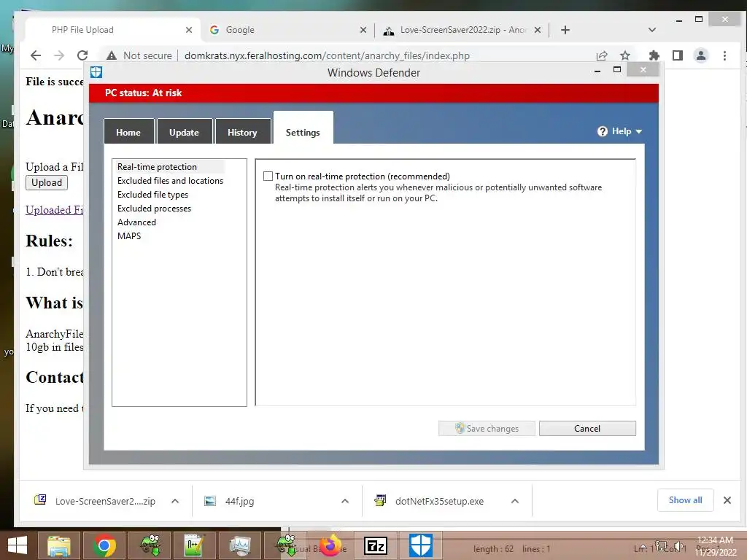This screenshot has width=747, height=560.
Task: Open the system monitor taskbar icon
Action: coord(239,545)
